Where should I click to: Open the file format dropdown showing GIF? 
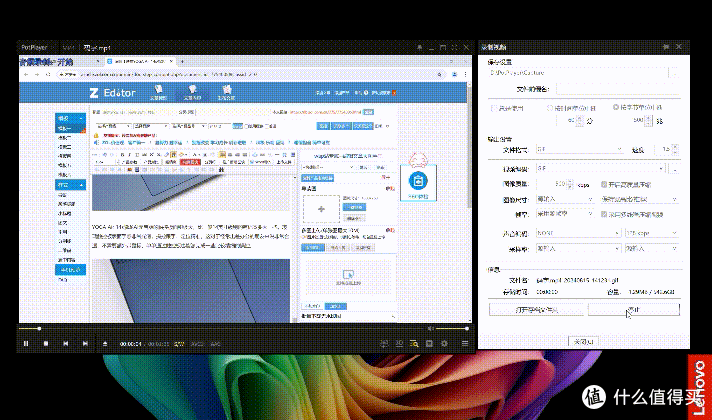pyautogui.click(x=579, y=149)
